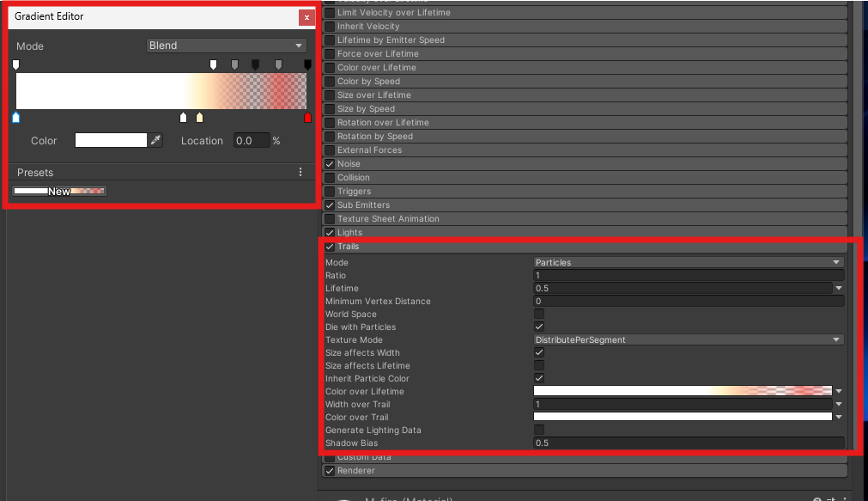The image size is (868, 501).
Task: Select the rightmost black alpha stop
Action: [307, 64]
